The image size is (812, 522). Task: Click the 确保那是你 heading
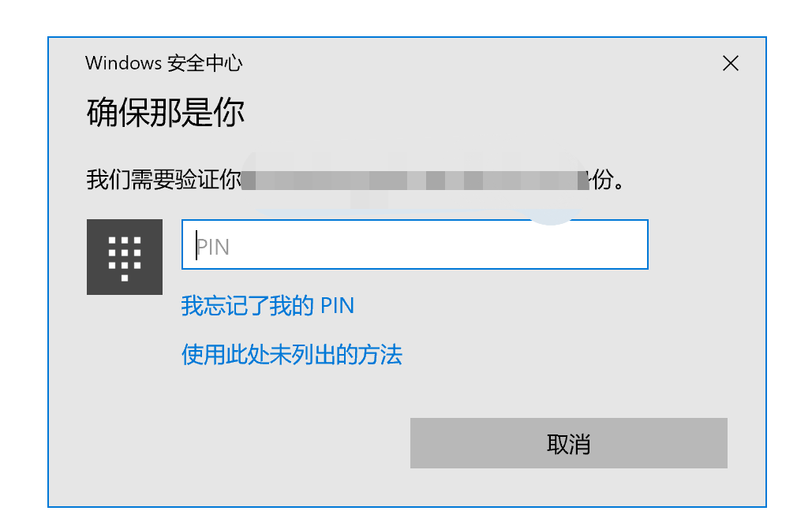click(x=165, y=112)
